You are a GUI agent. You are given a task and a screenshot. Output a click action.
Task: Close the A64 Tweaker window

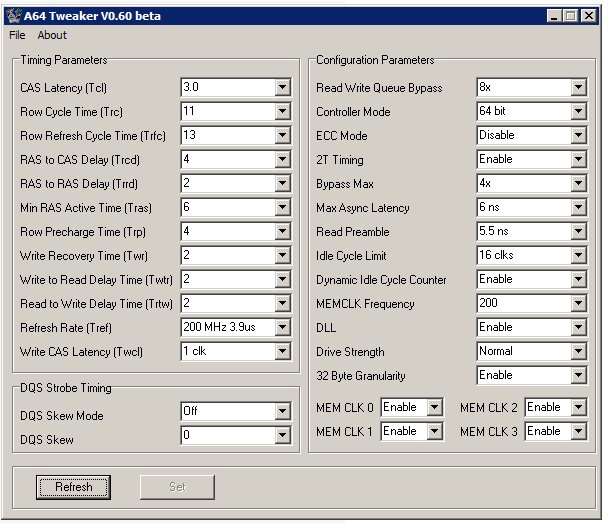[589, 16]
